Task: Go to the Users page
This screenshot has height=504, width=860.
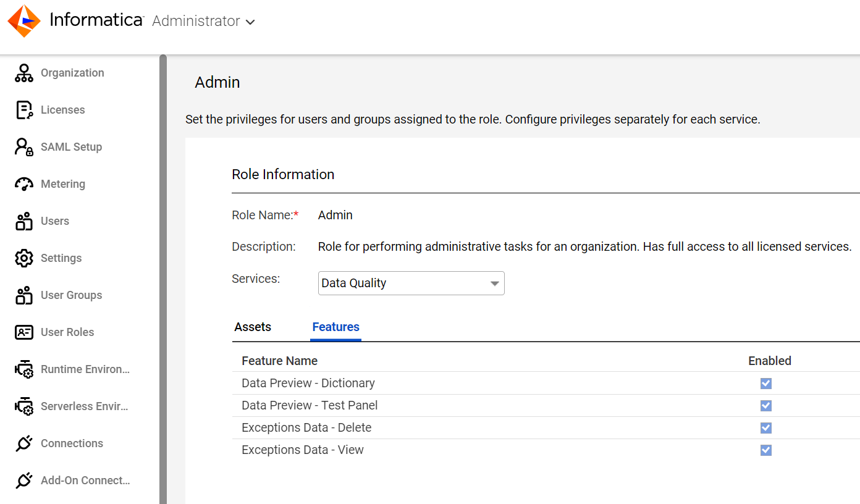Action: [x=55, y=221]
